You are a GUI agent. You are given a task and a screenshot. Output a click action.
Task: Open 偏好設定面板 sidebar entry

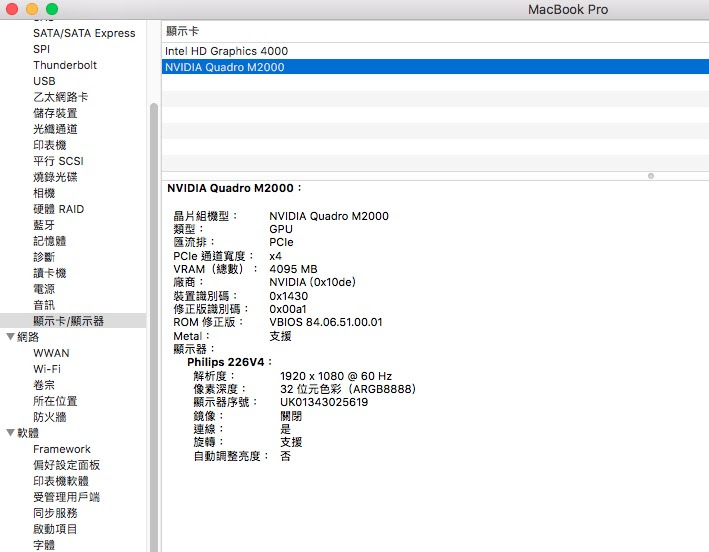coord(66,465)
